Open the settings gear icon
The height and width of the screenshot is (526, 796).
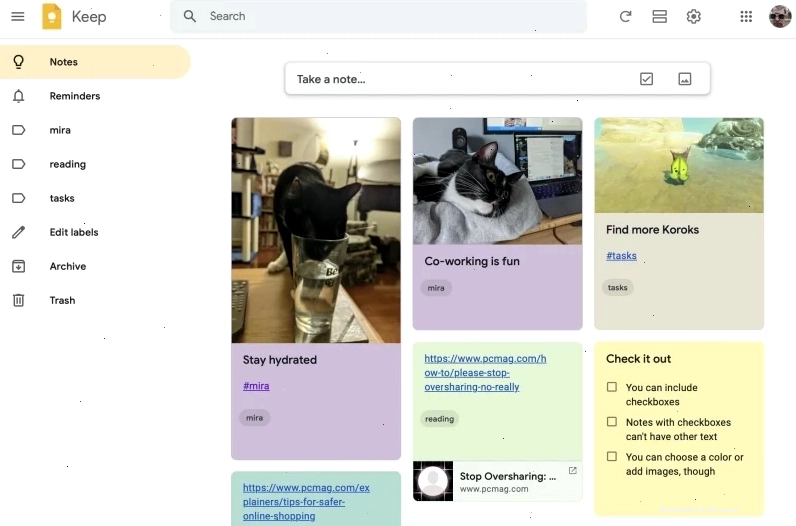tap(693, 16)
